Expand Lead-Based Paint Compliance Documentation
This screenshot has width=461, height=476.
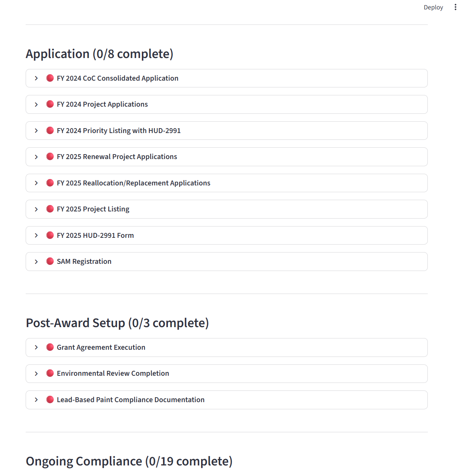click(x=131, y=400)
